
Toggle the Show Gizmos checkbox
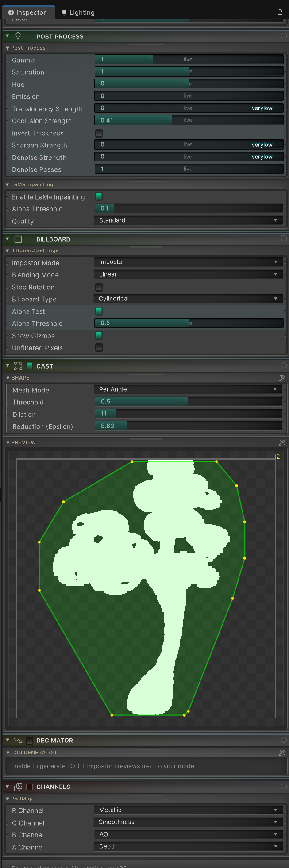pos(99,335)
